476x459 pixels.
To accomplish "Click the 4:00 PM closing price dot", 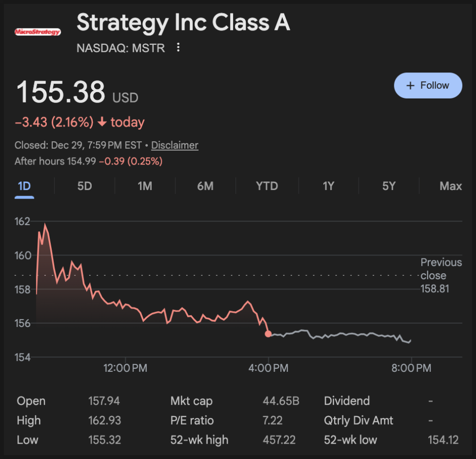I will click(x=268, y=334).
